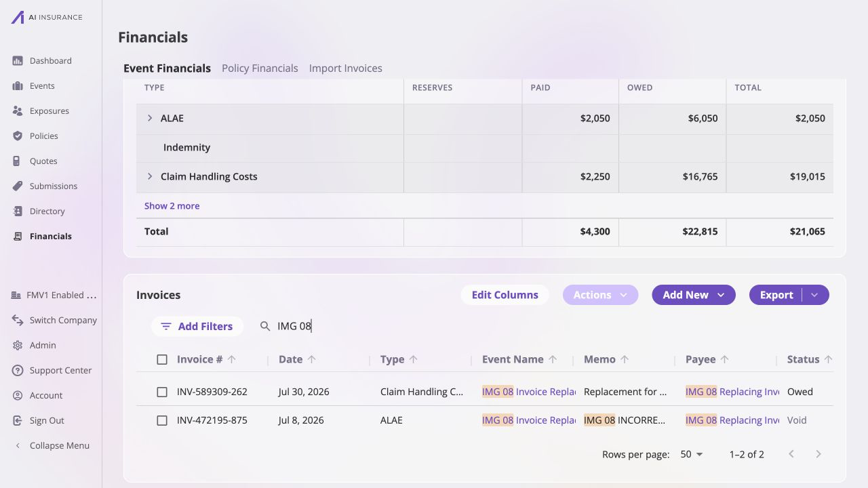Sort by Type using its arrow
Viewport: 868px width, 488px height.
point(414,360)
